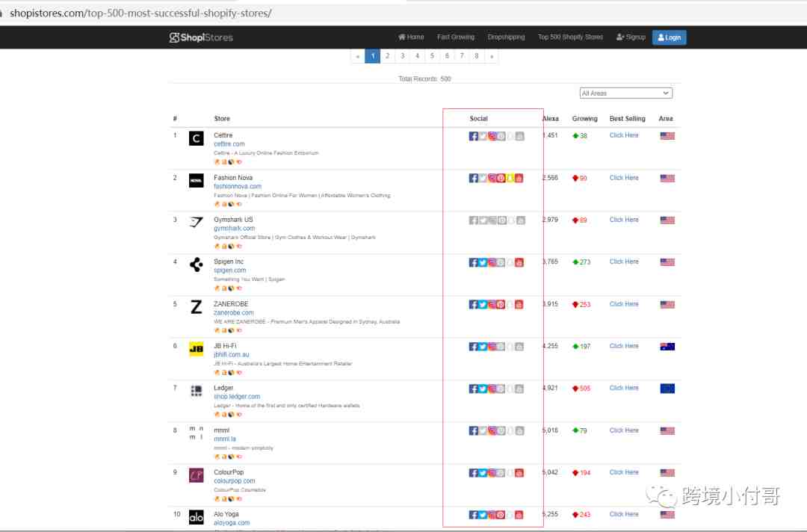Screen dimensions: 807x532
Task: Open ZANEROBE Pinterest icon
Action: (501, 305)
